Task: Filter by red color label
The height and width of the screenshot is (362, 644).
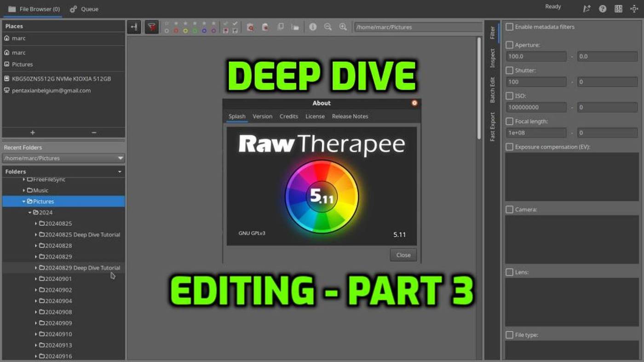Action: [x=176, y=31]
